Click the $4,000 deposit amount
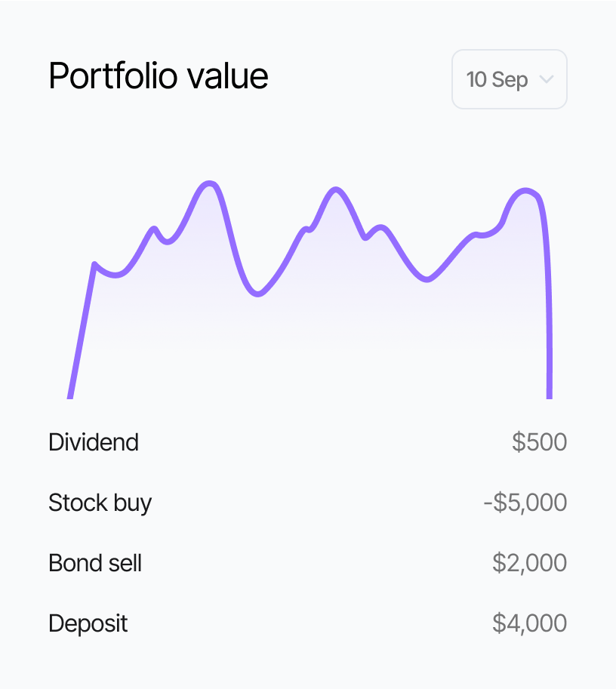Viewport: 616px width, 689px height. tap(529, 623)
